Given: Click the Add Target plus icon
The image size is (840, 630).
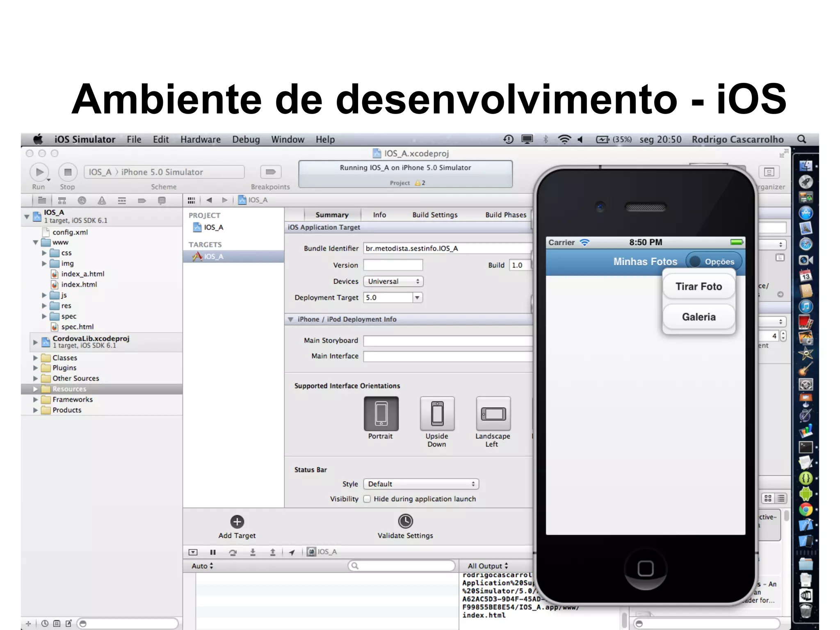Looking at the screenshot, I should [237, 522].
